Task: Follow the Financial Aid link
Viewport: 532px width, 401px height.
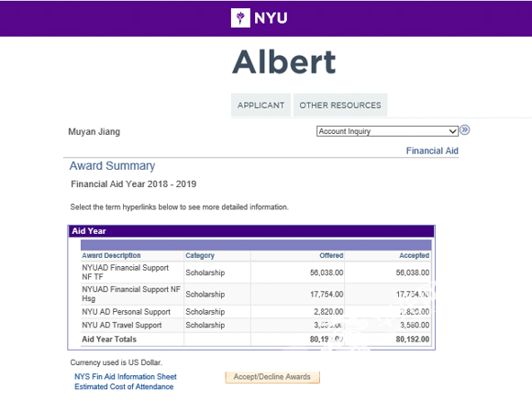Action: pyautogui.click(x=432, y=150)
